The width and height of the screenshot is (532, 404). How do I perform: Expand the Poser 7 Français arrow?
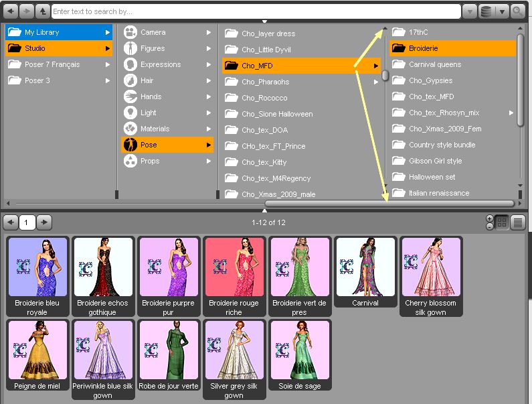click(x=108, y=64)
